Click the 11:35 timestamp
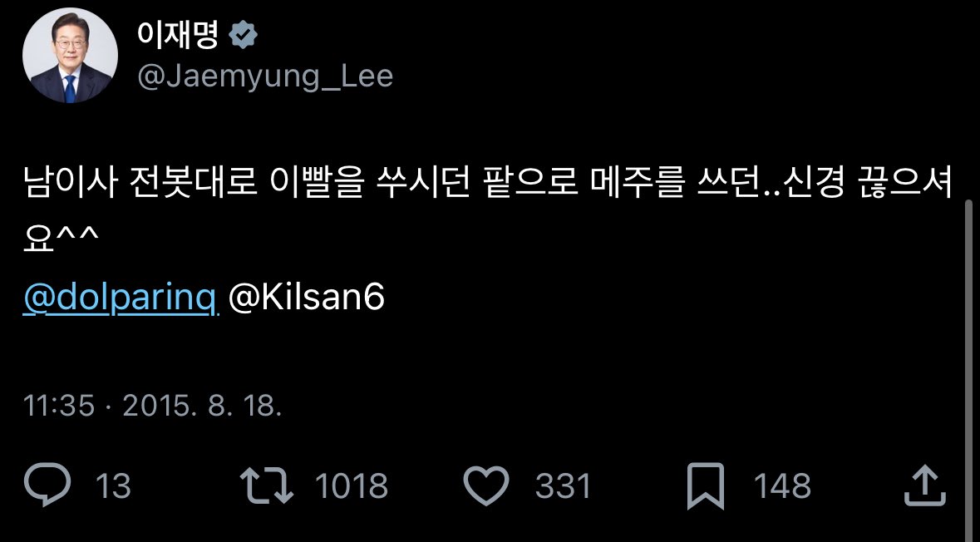Viewport: 980px width, 542px height. [x=58, y=406]
